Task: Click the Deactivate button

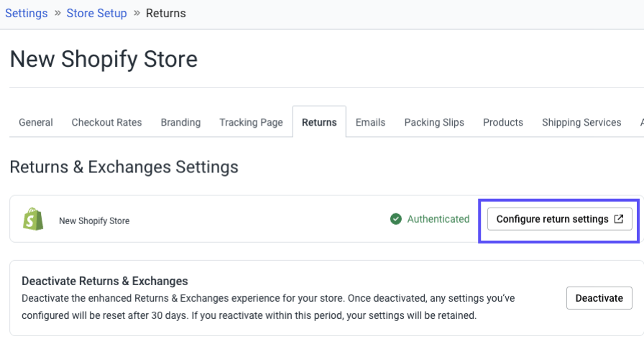Action: 599,298
